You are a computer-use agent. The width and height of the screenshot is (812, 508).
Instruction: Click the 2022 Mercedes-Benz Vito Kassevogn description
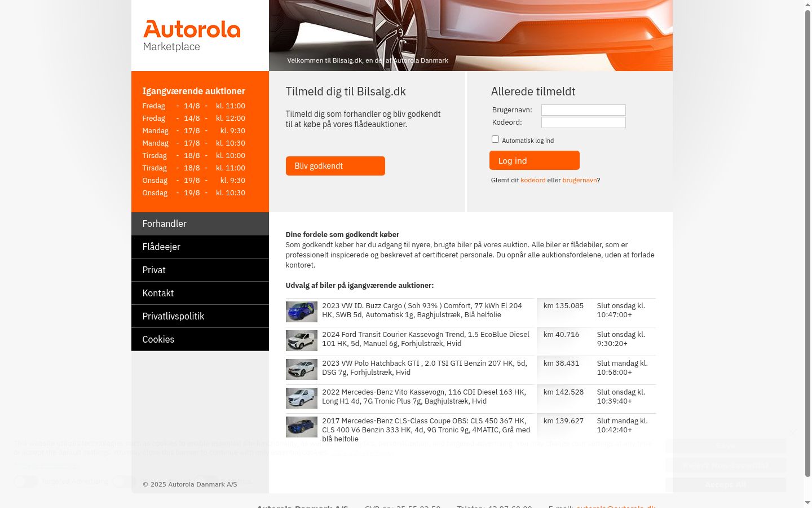[424, 397]
